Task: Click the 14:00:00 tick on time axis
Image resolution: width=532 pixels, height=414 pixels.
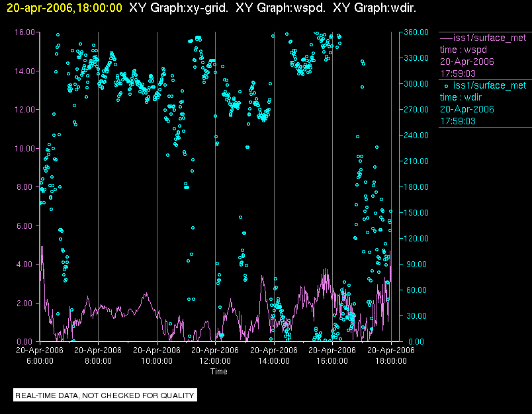Action: [x=274, y=361]
